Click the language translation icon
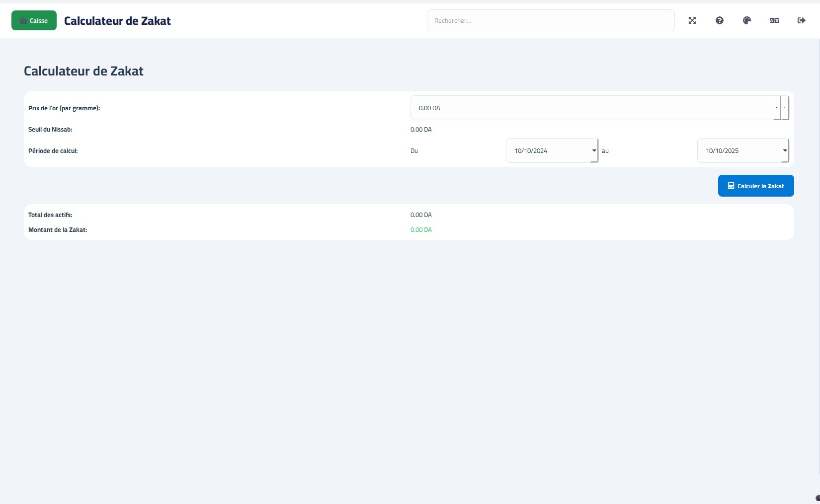This screenshot has height=504, width=820. 774,20
